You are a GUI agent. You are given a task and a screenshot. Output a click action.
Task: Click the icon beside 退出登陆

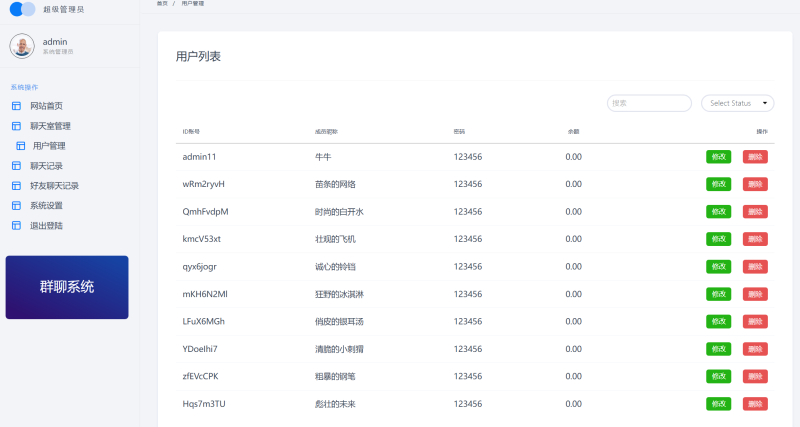click(x=16, y=226)
